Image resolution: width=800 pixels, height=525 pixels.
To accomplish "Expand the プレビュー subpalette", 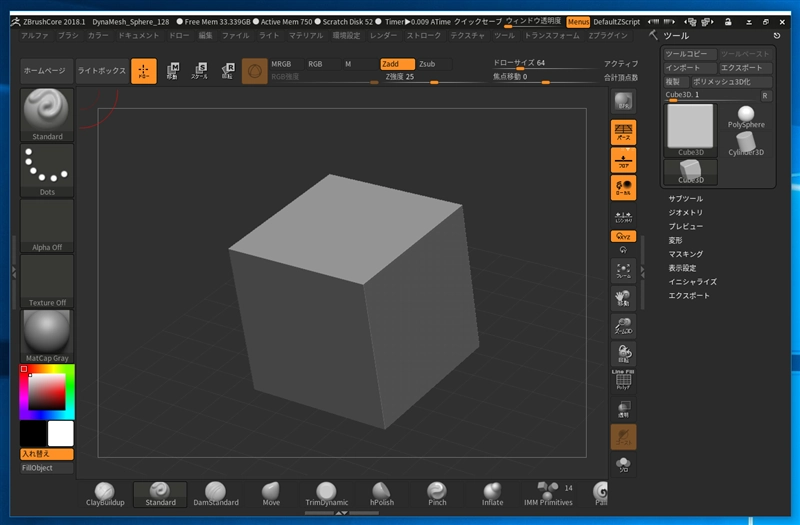I will 686,226.
